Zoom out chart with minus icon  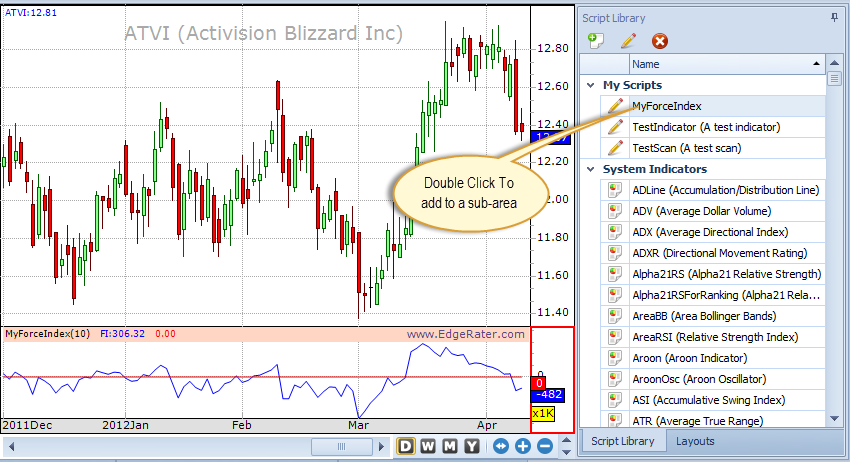(545, 446)
